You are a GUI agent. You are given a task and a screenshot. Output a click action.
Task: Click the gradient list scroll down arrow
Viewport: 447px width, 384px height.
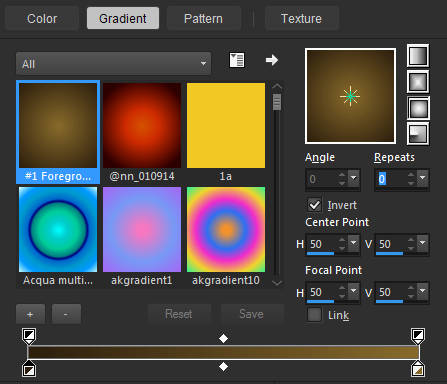(277, 283)
